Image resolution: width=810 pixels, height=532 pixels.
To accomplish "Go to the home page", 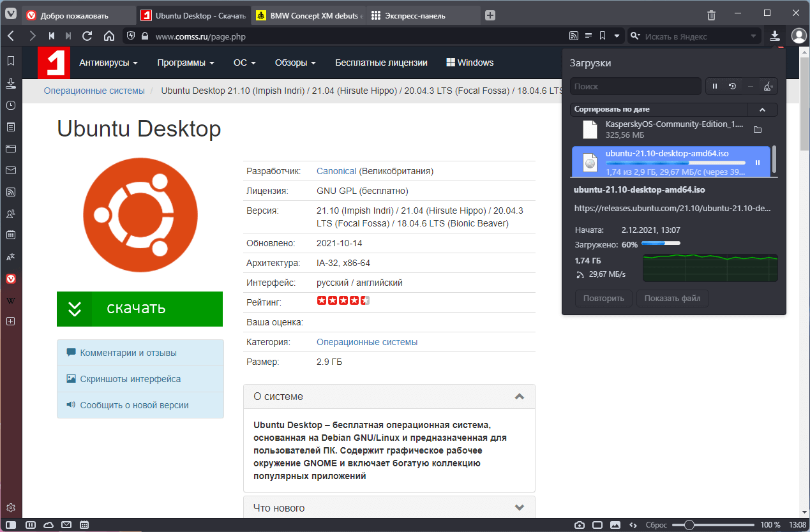I will click(x=109, y=36).
